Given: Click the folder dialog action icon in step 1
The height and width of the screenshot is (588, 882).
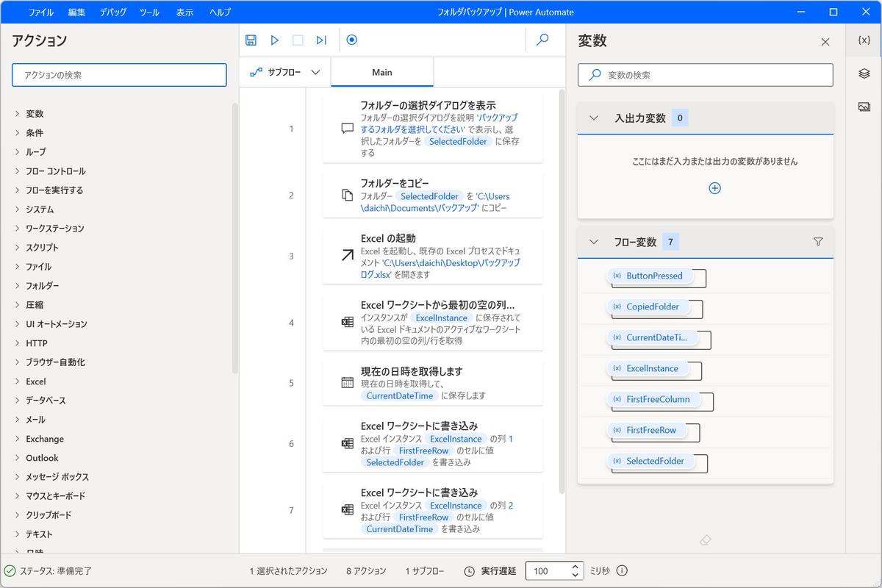Looking at the screenshot, I should tap(348, 129).
